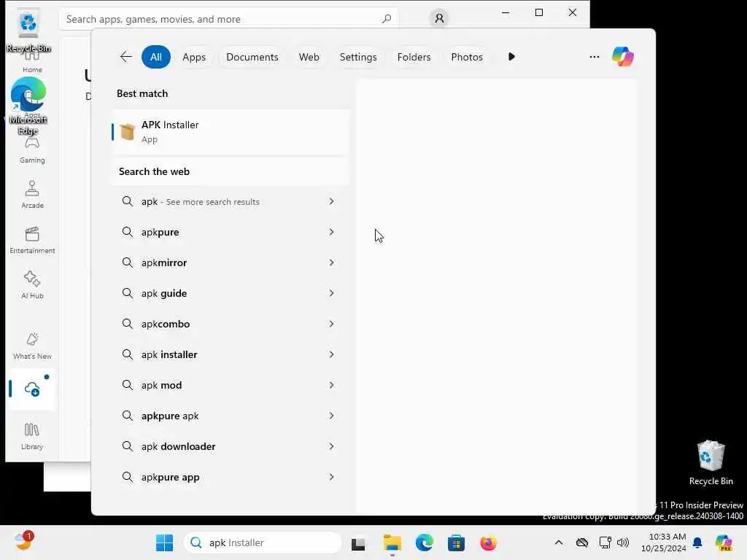Viewport: 747px width, 560px height.
Task: Open the Windows Start menu
Action: point(164,542)
